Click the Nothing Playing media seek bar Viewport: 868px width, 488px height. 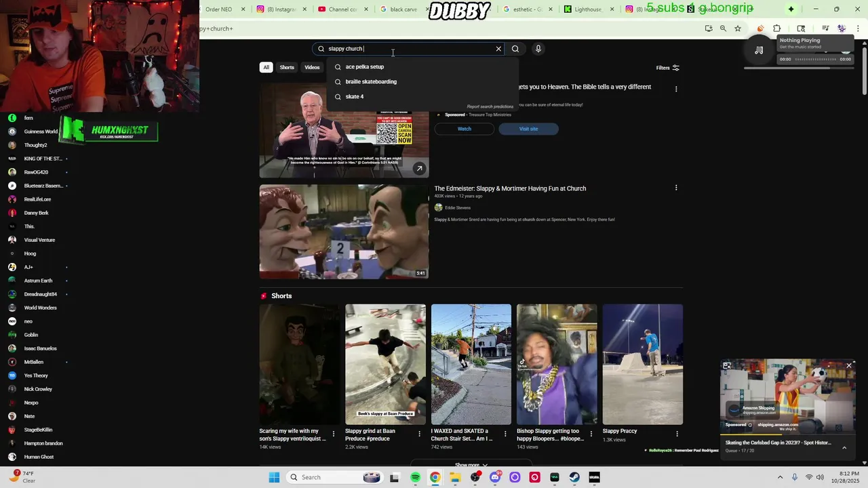click(x=814, y=60)
